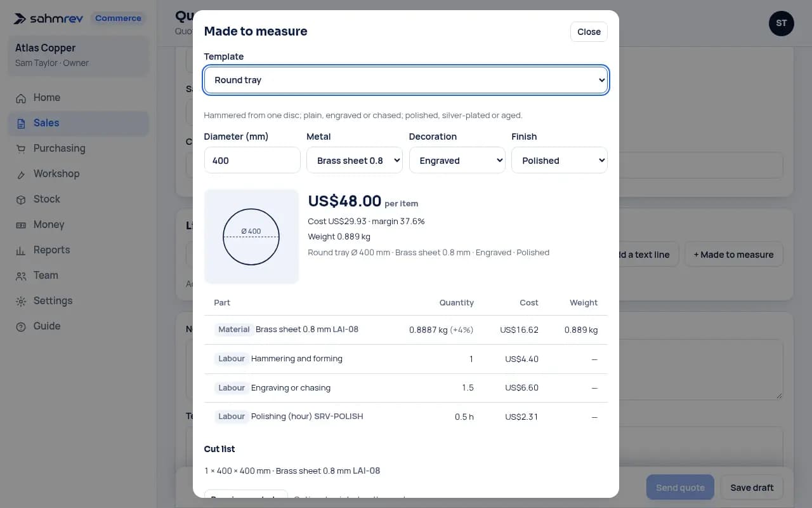Click the Home house icon
This screenshot has width=812, height=508.
[21, 98]
